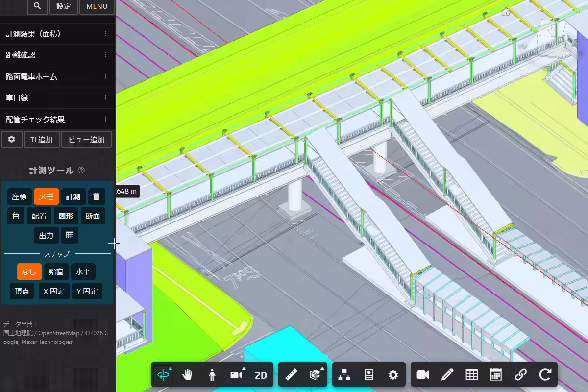Image resolution: width=588 pixels, height=392 pixels.
Task: Click the chain link share icon
Action: point(521,375)
